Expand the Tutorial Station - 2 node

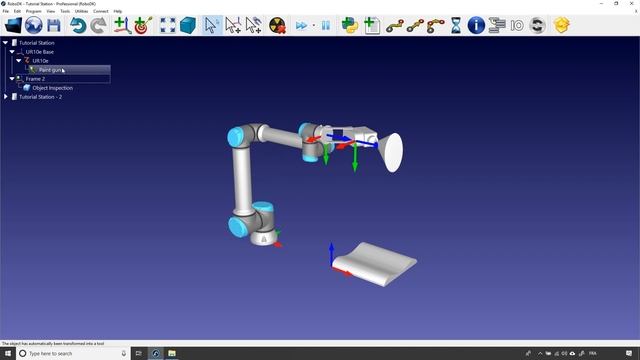click(x=5, y=97)
